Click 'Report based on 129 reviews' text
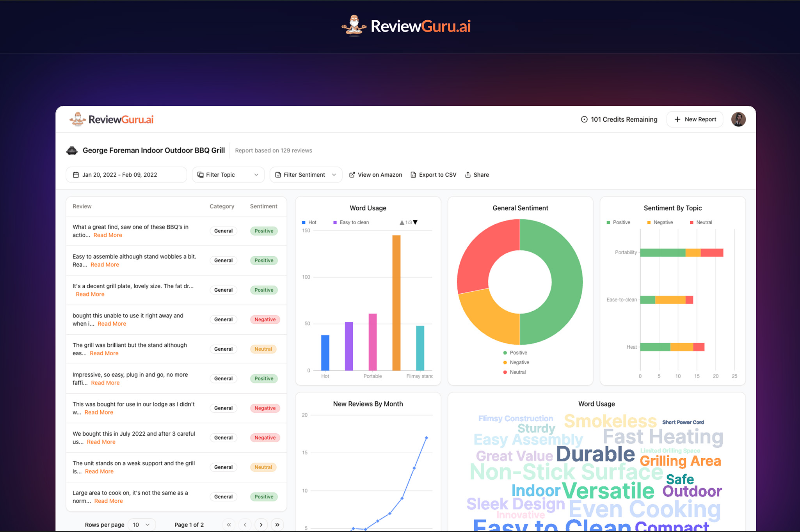 coord(274,151)
